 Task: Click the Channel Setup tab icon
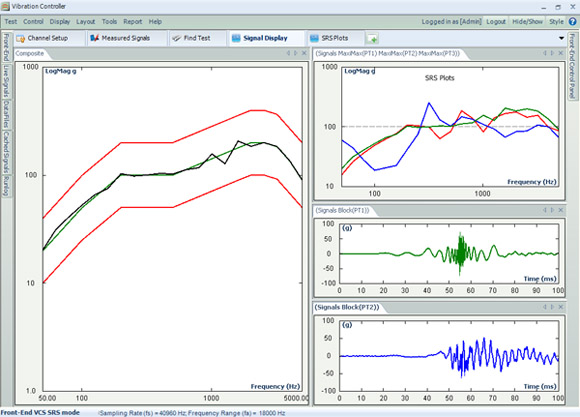(21, 38)
